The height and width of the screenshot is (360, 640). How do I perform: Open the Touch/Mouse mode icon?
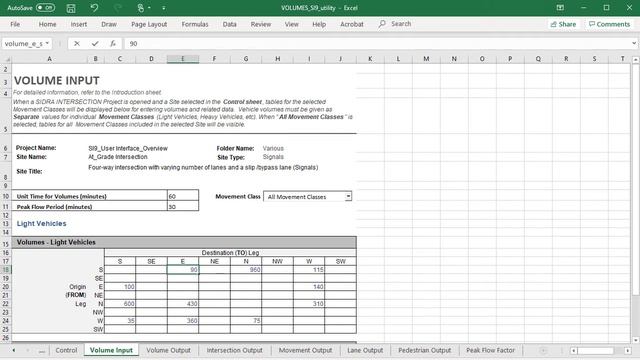[x=141, y=8]
